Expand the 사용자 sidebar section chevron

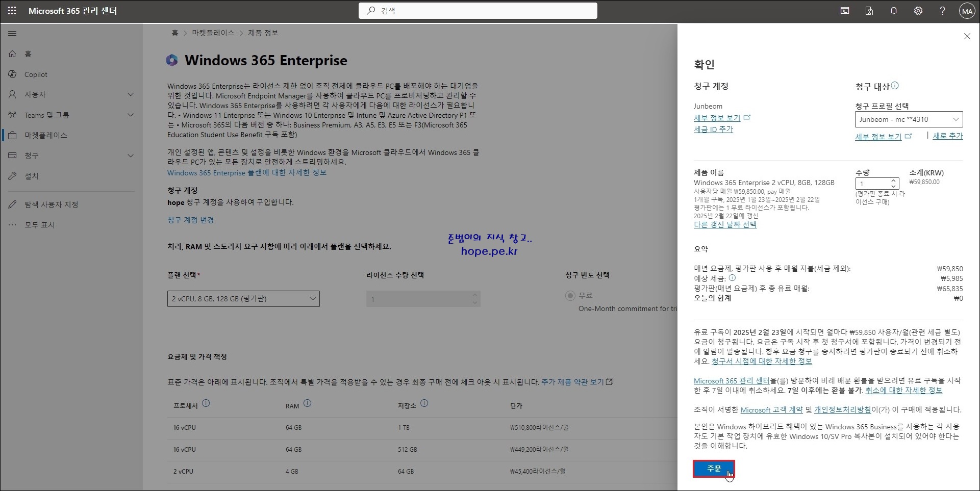(131, 94)
